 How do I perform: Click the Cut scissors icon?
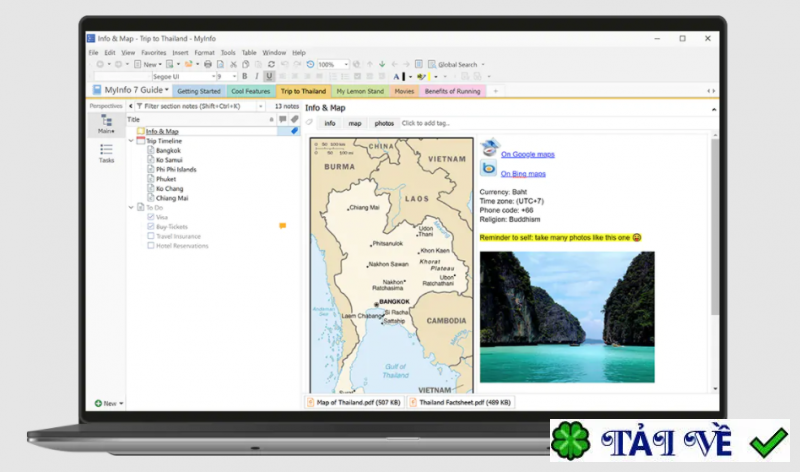pos(233,64)
